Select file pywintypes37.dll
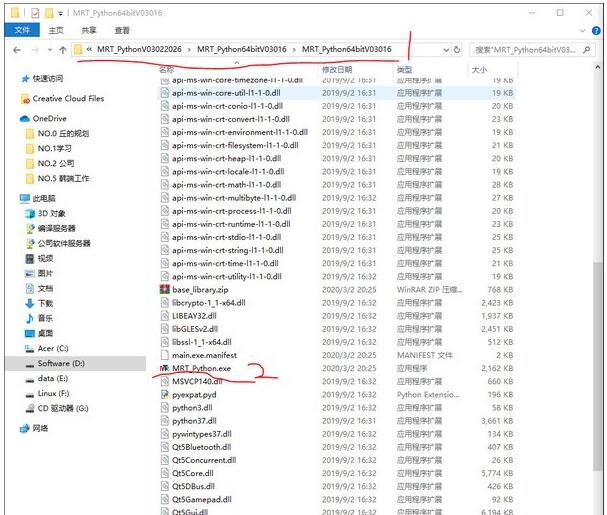This screenshot has width=607, height=515. (202, 434)
